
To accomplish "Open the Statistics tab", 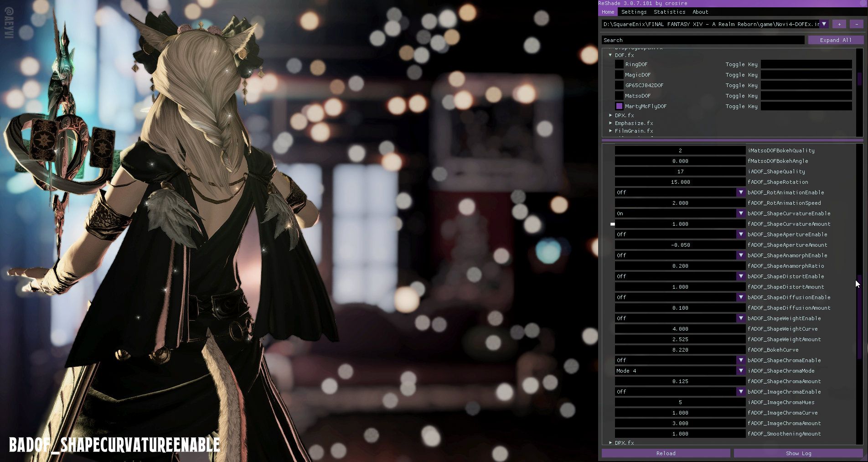I will 669,12.
